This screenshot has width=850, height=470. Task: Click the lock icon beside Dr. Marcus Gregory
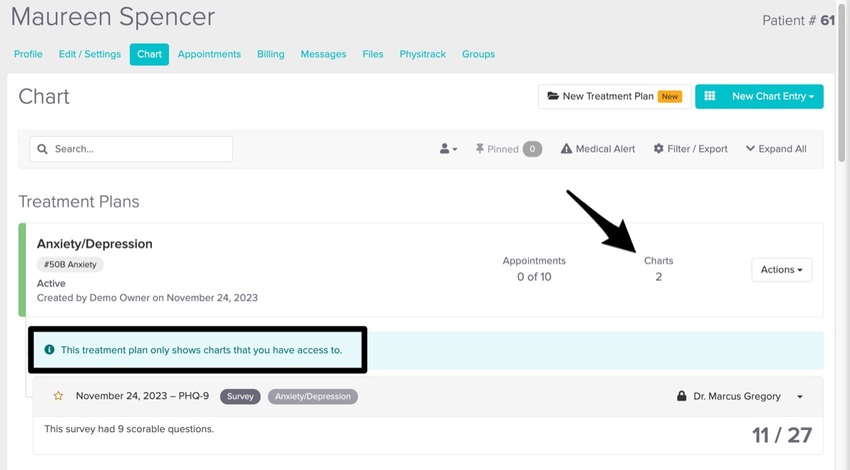coord(682,396)
